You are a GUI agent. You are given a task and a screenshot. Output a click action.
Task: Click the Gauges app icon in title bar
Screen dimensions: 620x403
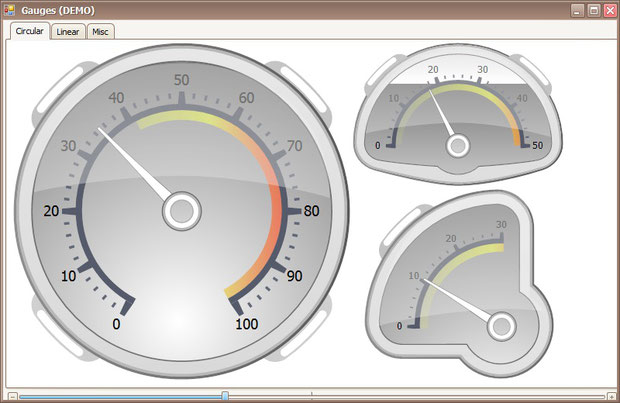[x=9, y=10]
